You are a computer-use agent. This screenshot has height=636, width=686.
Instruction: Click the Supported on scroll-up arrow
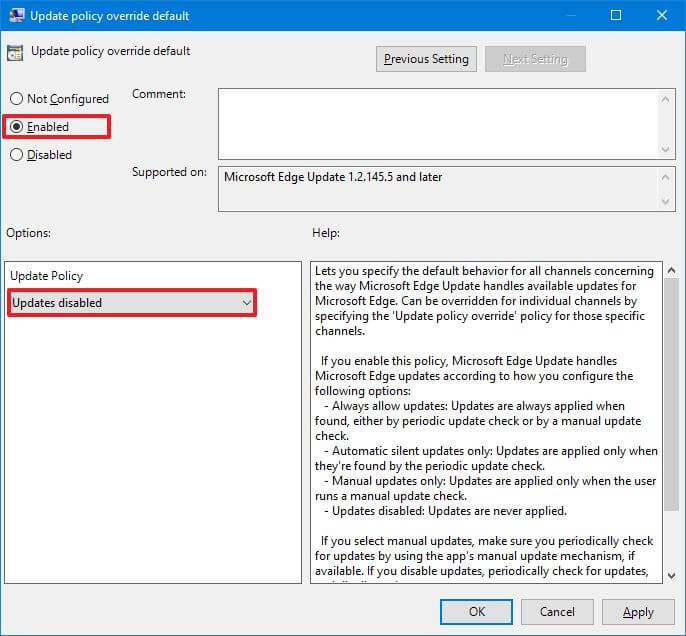click(665, 177)
